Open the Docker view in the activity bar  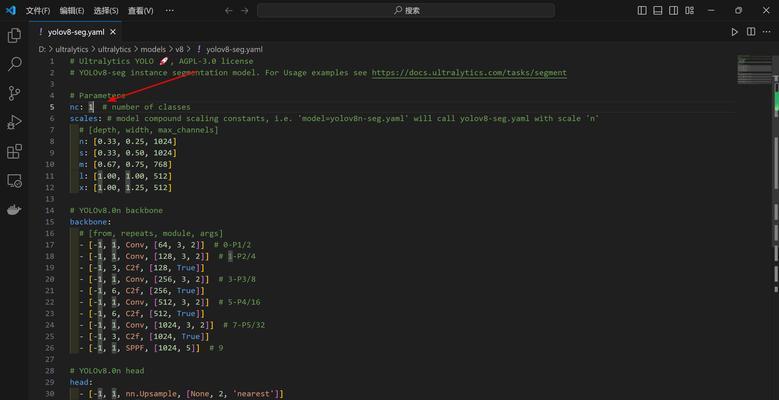(x=14, y=210)
